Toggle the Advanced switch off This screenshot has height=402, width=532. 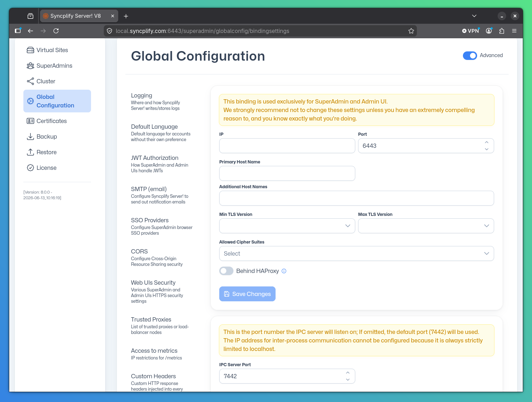coord(470,56)
